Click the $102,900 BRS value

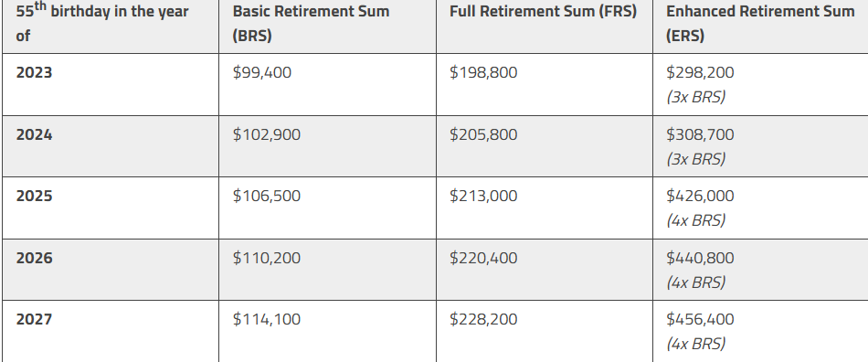pos(266,134)
